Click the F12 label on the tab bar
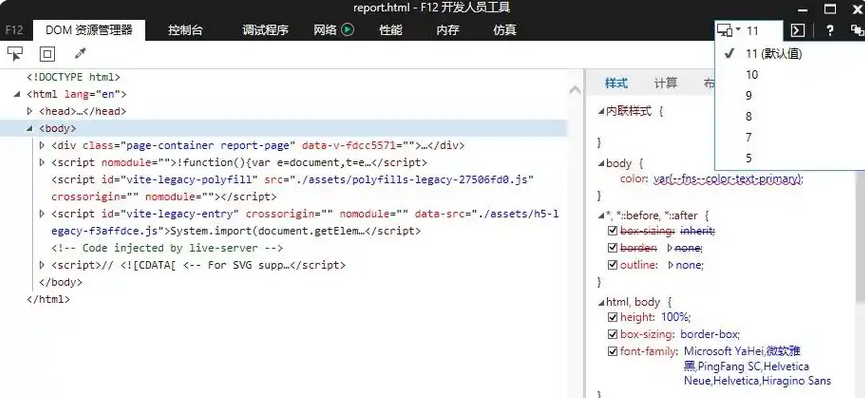Screen dimensions: 865x398 14,30
